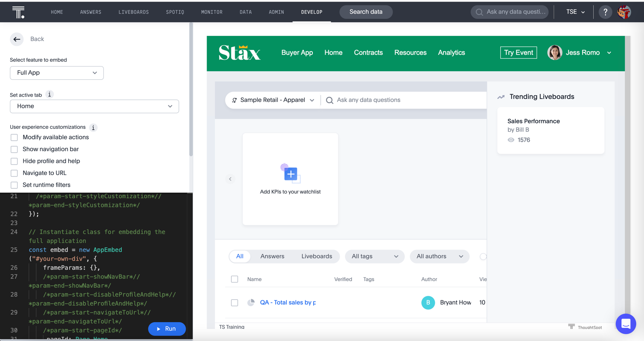Click the info icon next to Set active tab

[x=50, y=95]
